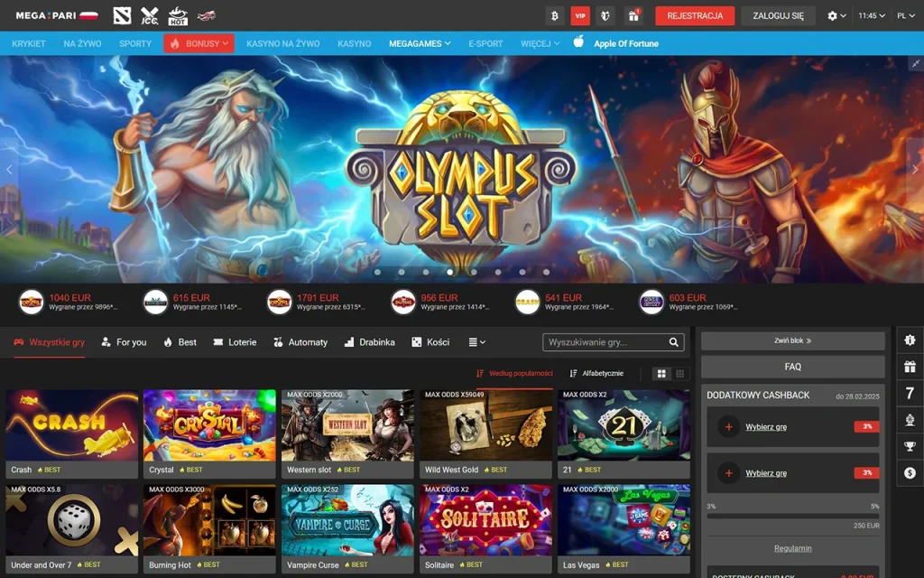Screen dimensions: 924x578
Task: Switch to small tile grid view
Action: 680,373
